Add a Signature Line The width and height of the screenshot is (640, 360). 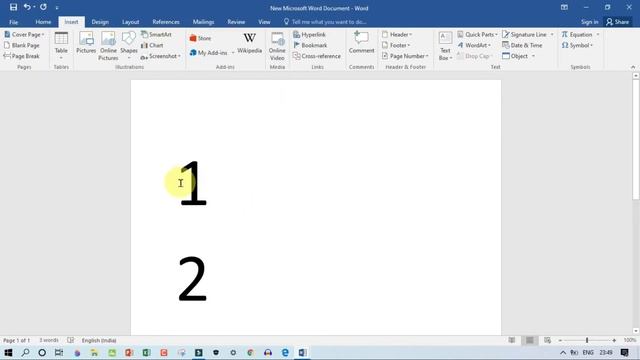[x=528, y=35]
